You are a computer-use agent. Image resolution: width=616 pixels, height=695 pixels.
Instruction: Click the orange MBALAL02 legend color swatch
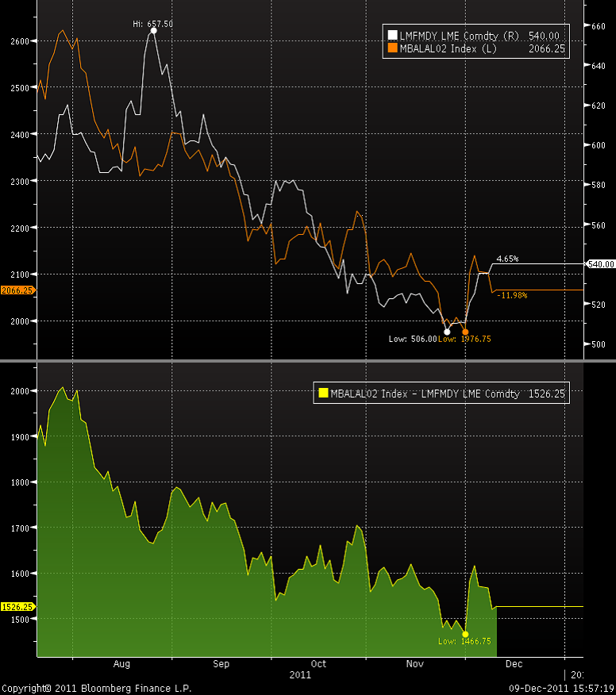click(392, 48)
